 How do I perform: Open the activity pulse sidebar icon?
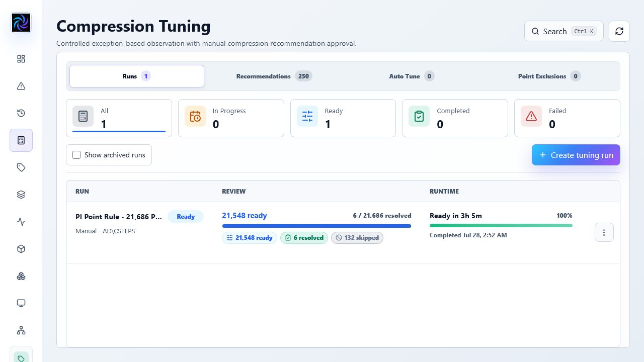(x=21, y=222)
